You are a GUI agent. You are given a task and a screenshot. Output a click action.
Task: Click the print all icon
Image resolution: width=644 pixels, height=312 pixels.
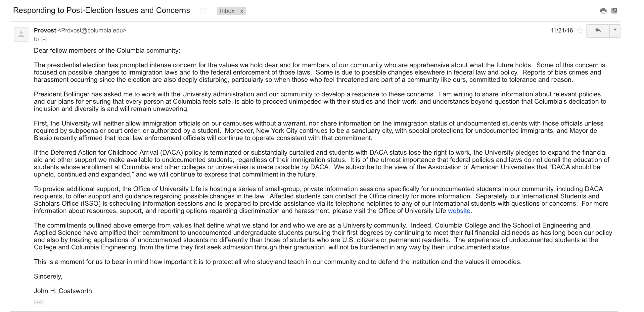(x=603, y=11)
